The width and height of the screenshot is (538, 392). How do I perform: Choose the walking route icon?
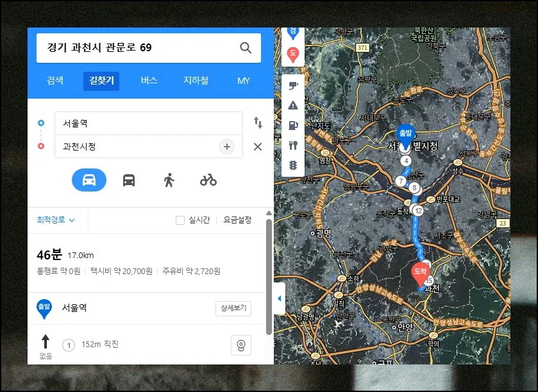pos(169,180)
